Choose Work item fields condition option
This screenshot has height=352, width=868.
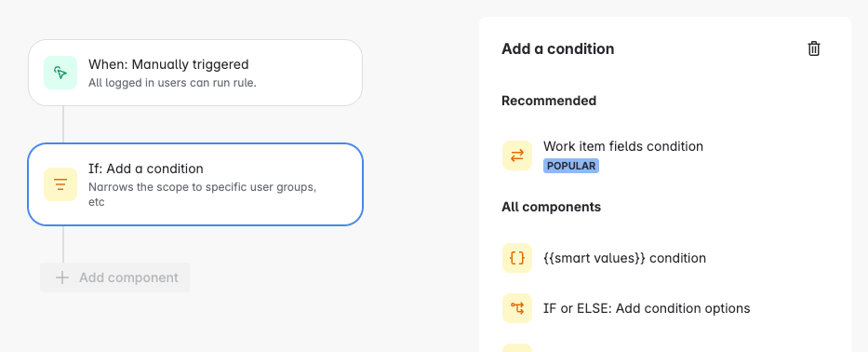(x=622, y=146)
